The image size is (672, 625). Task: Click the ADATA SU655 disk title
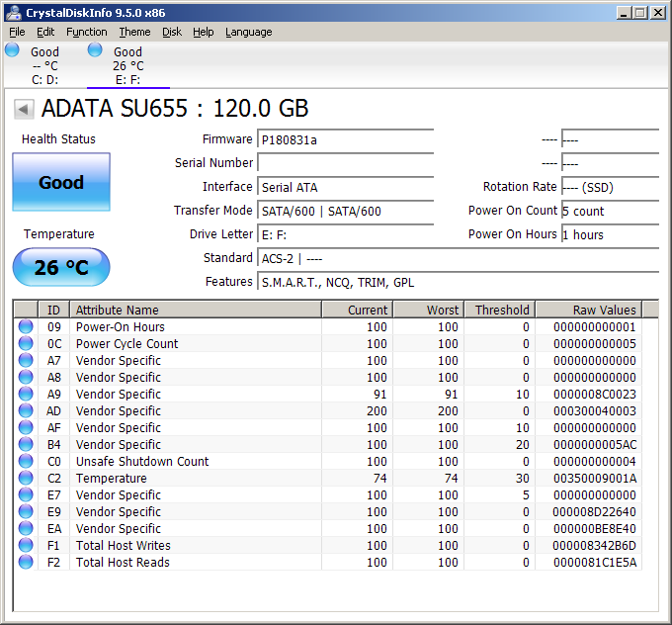[x=175, y=108]
